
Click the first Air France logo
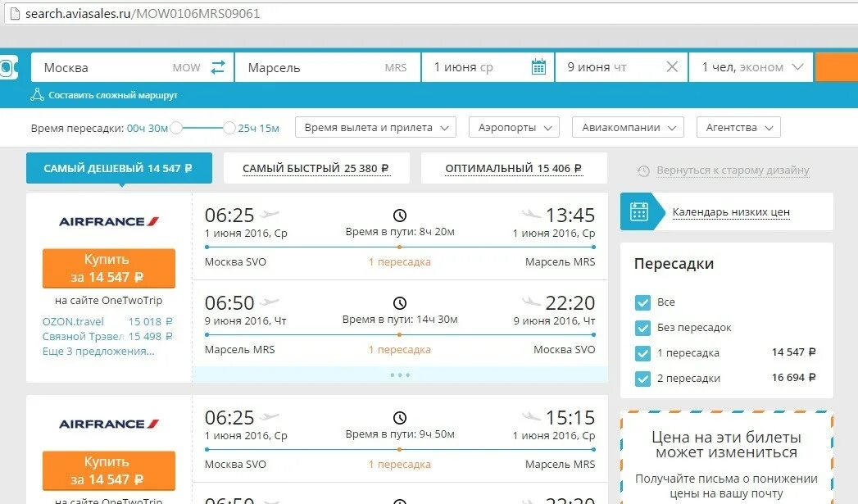click(109, 221)
